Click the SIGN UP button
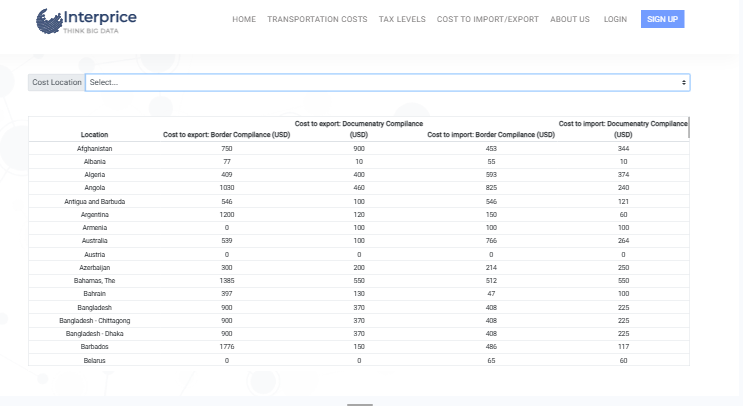 (662, 19)
